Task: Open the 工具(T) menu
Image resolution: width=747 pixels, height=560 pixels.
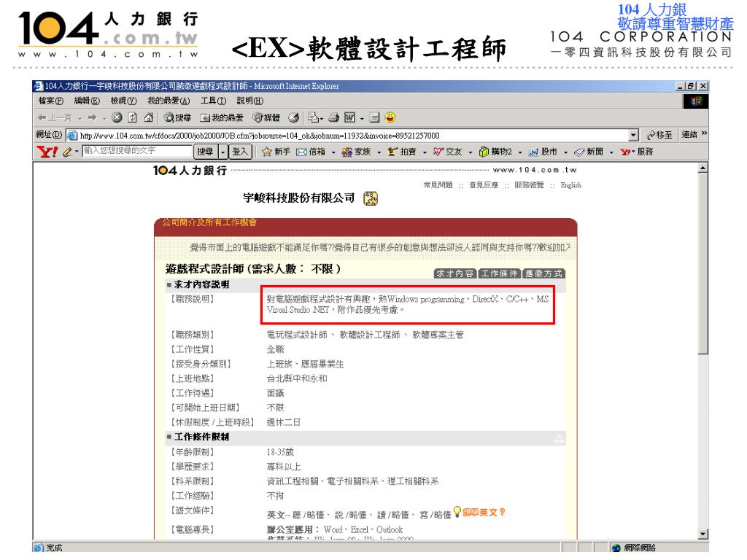Action: pyautogui.click(x=213, y=101)
